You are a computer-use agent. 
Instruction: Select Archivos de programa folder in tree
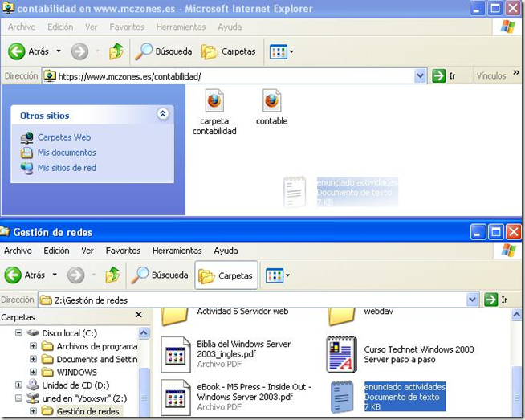point(97,346)
